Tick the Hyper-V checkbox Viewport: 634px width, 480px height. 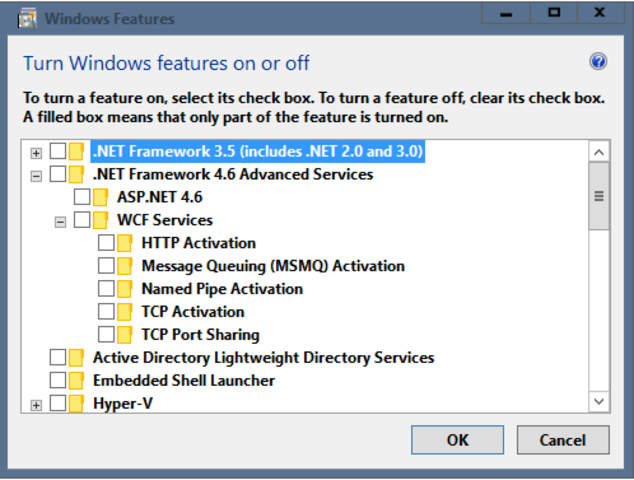pyautogui.click(x=58, y=403)
